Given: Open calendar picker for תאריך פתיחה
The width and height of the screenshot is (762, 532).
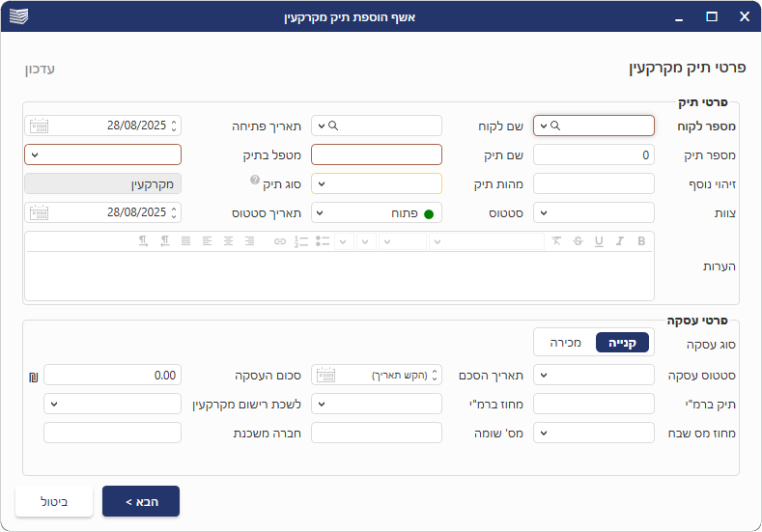Looking at the screenshot, I should tap(39, 126).
